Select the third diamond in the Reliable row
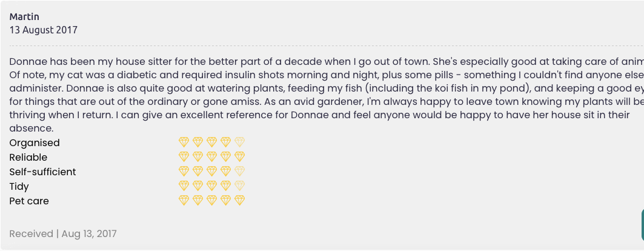The height and width of the screenshot is (251, 644). pos(212,157)
